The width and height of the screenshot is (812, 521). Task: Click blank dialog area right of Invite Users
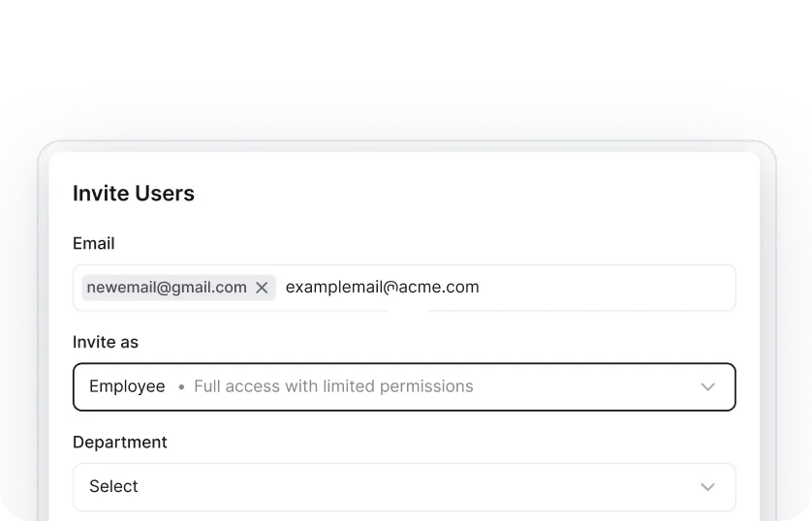click(x=484, y=194)
